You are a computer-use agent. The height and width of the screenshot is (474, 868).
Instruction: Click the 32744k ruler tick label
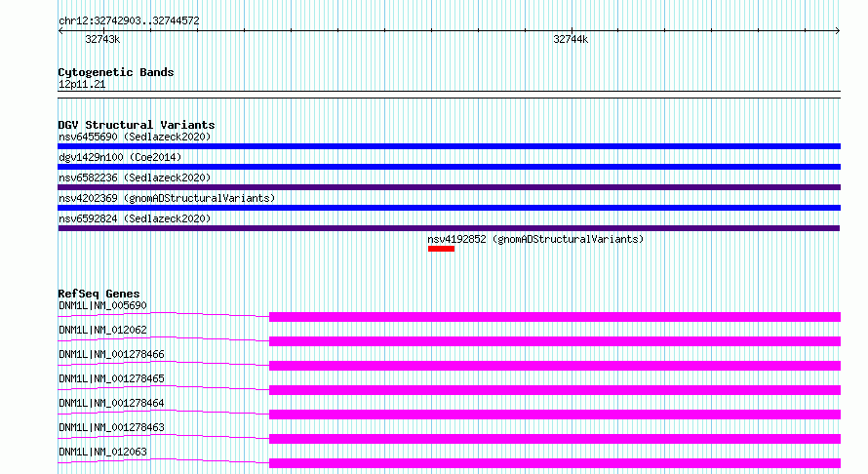571,39
